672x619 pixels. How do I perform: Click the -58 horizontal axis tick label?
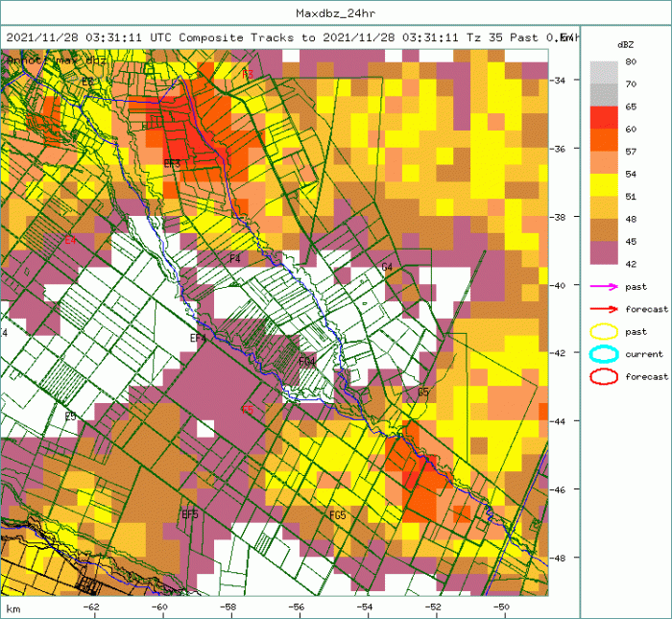point(228,607)
